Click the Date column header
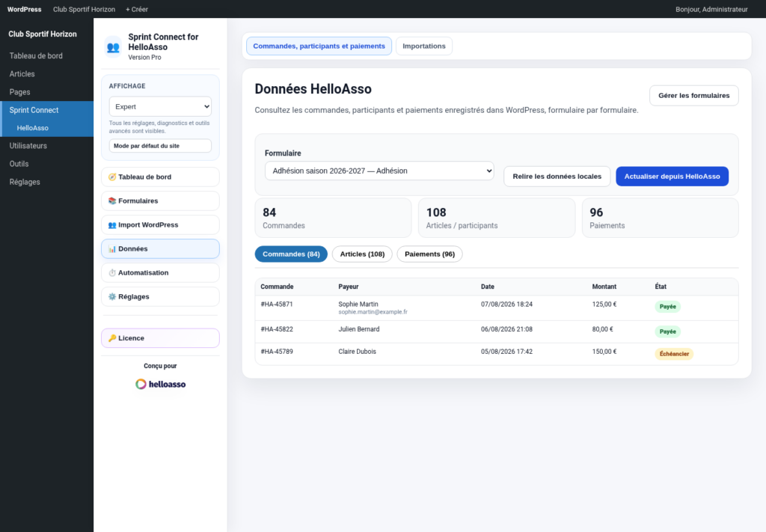766x532 pixels. 488,287
